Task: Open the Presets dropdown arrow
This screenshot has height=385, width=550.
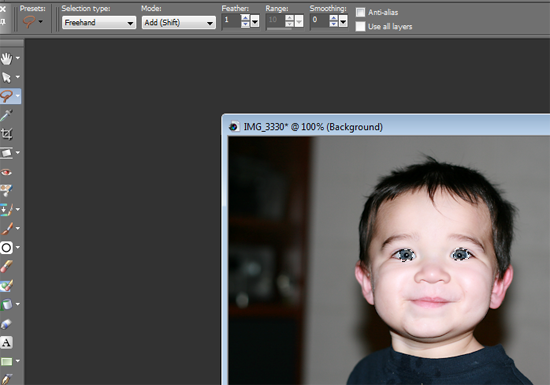Action: (41, 22)
